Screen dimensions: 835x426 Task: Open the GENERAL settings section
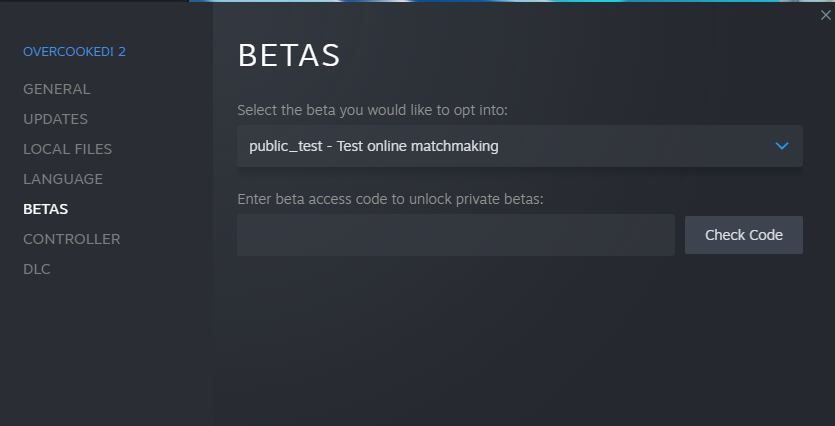pyautogui.click(x=56, y=89)
